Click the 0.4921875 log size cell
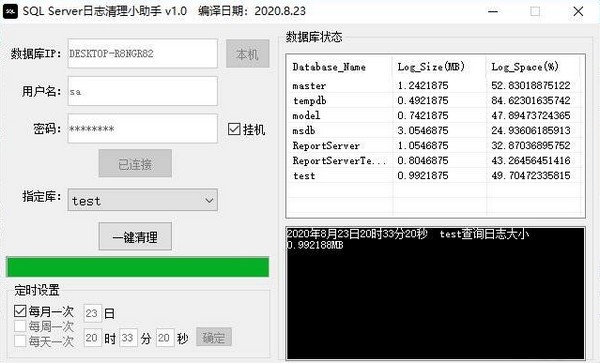 (x=422, y=101)
